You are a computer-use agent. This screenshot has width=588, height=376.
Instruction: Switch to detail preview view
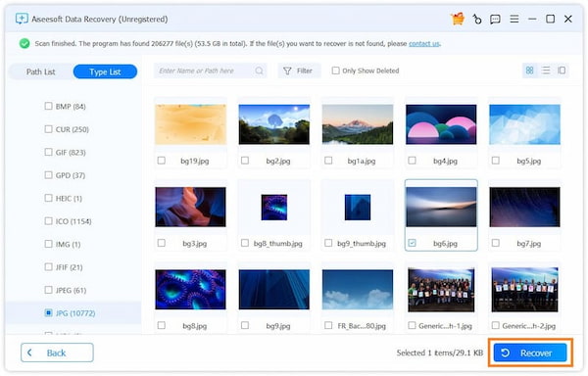pyautogui.click(x=562, y=70)
